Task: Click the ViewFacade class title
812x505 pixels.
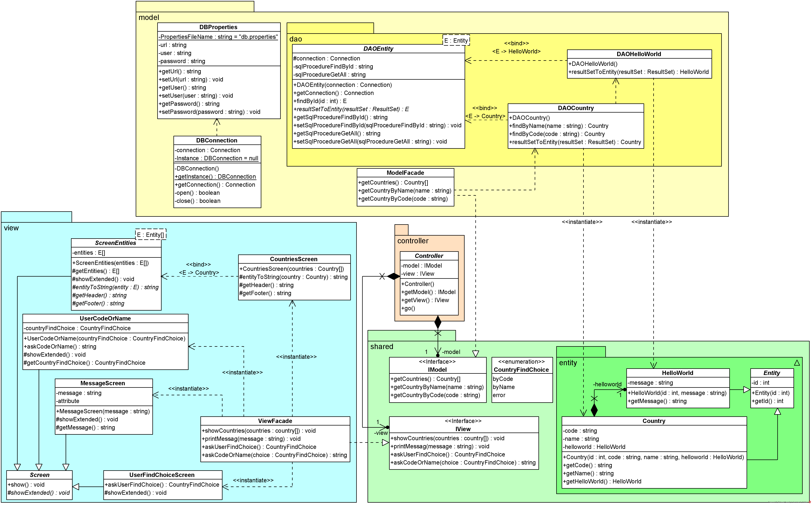Action: pos(275,421)
